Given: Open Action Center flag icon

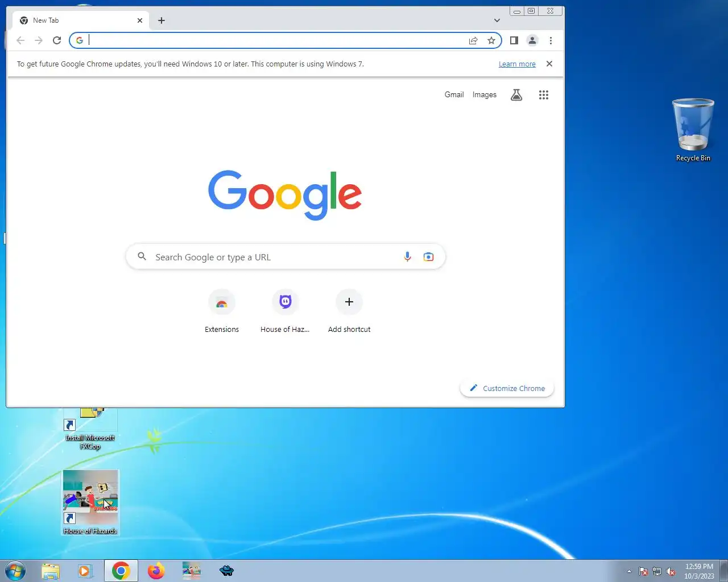Looking at the screenshot, I should pyautogui.click(x=643, y=571).
